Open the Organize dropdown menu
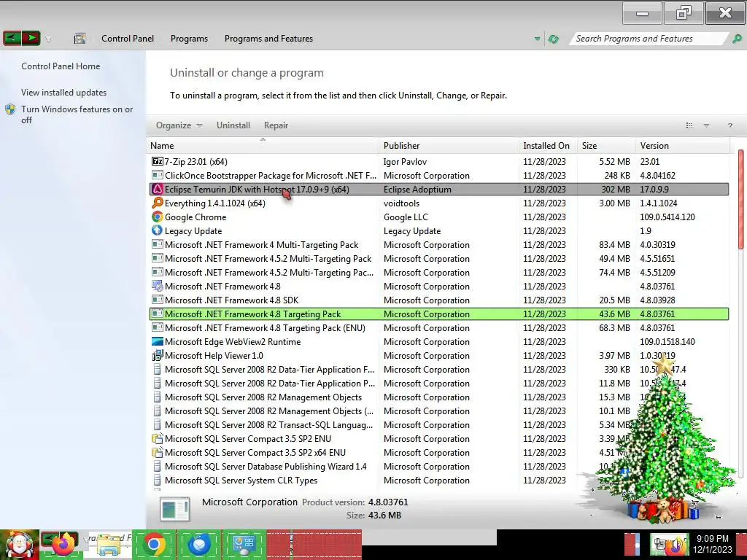The height and width of the screenshot is (560, 747). coord(179,125)
